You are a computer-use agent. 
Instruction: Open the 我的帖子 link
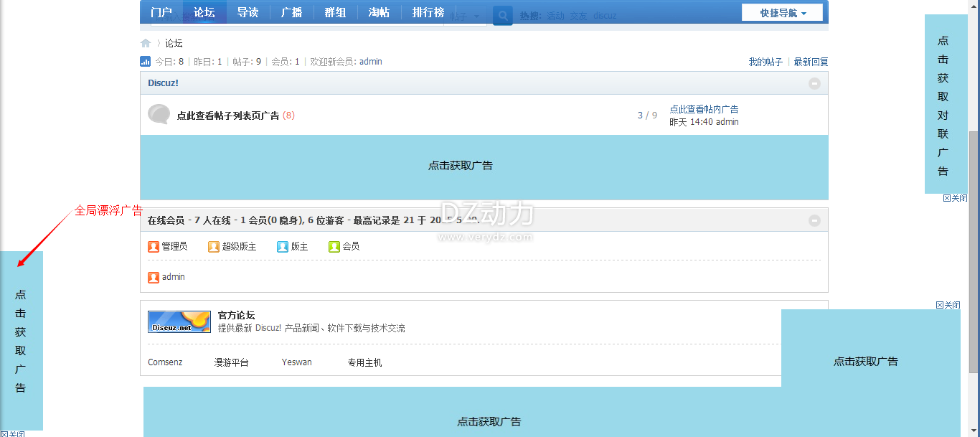point(765,62)
